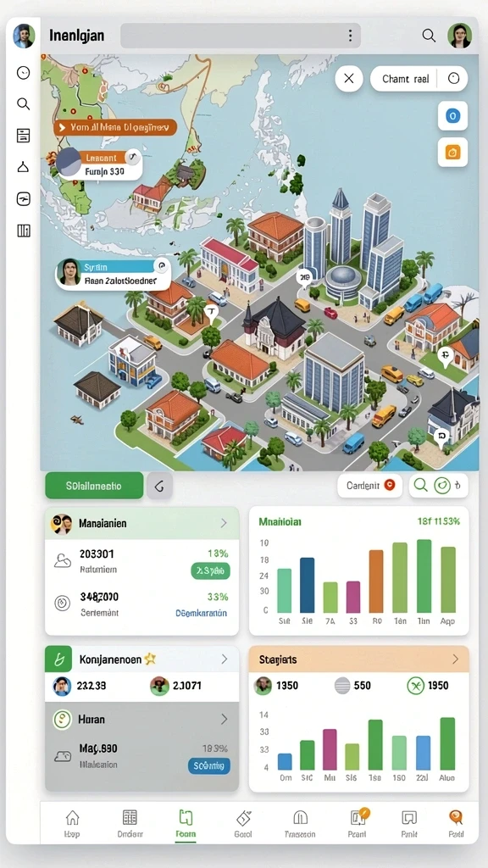The height and width of the screenshot is (868, 488).
Task: Click the Chamt rael button
Action: [406, 79]
